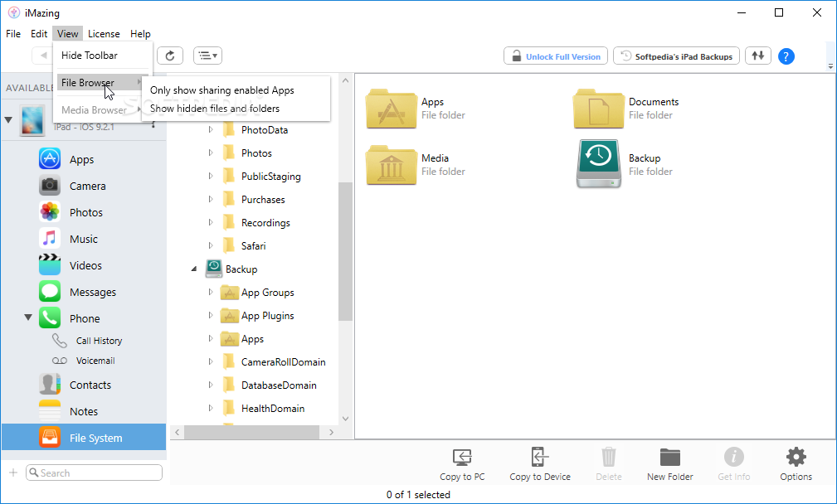837x504 pixels.
Task: Open the File menu
Action: tap(13, 34)
